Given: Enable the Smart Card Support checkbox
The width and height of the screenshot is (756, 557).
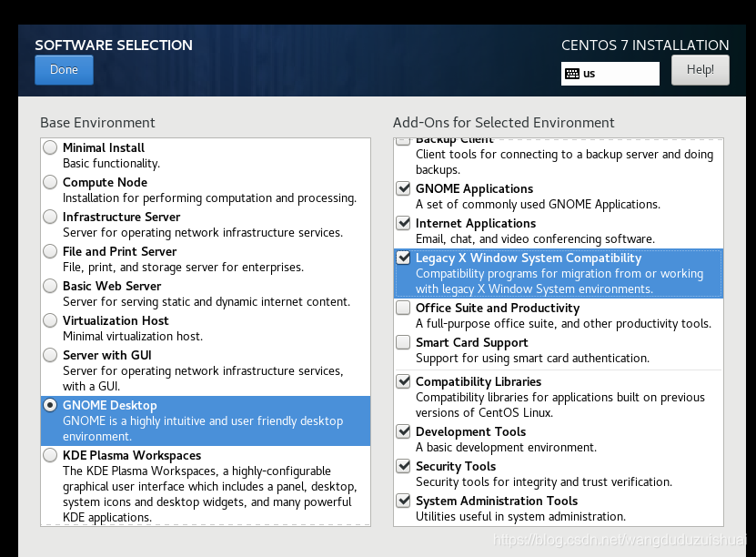Looking at the screenshot, I should click(x=403, y=342).
